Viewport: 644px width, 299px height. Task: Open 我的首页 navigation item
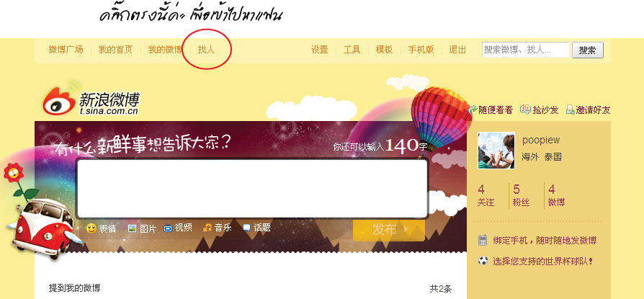(x=115, y=50)
